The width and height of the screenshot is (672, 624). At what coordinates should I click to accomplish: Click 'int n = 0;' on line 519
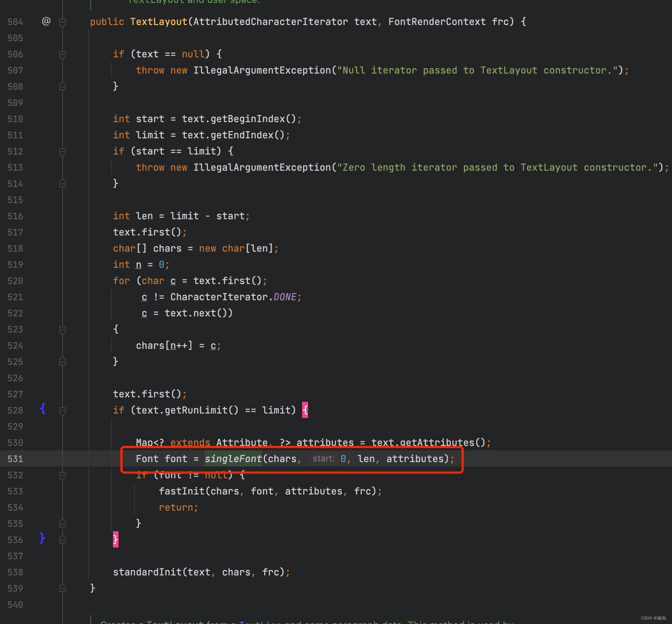[141, 265]
